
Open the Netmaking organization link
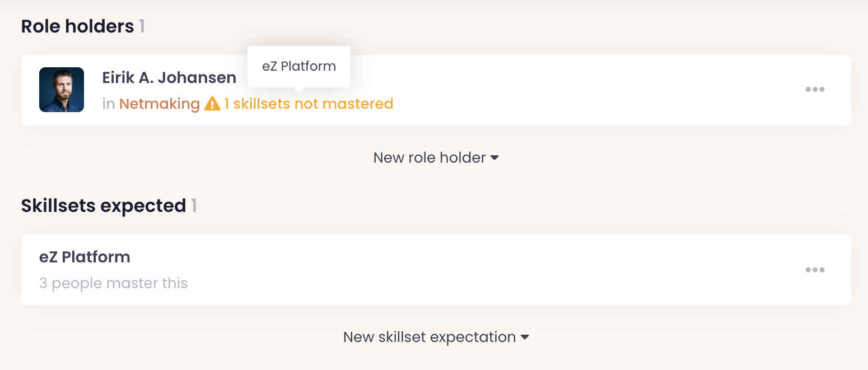160,104
